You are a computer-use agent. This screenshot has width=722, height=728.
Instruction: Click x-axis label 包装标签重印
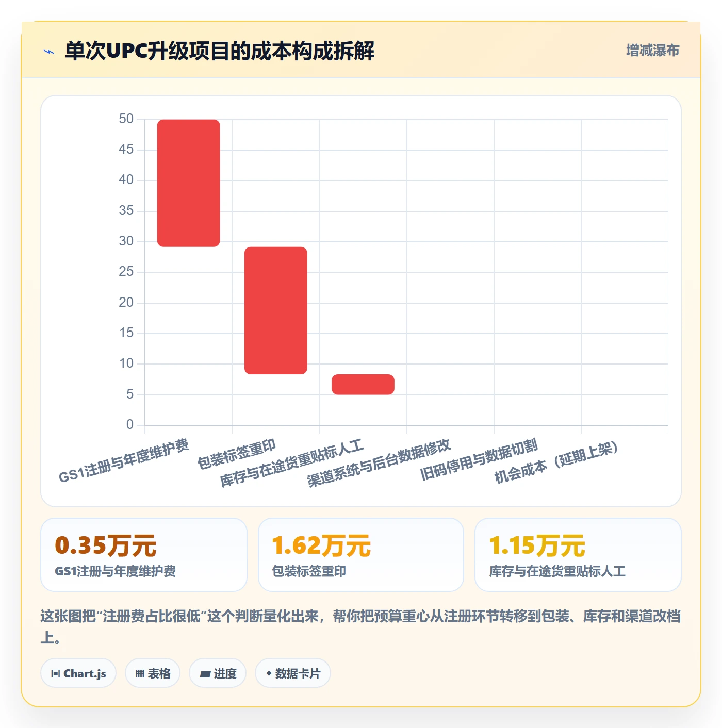(x=237, y=454)
